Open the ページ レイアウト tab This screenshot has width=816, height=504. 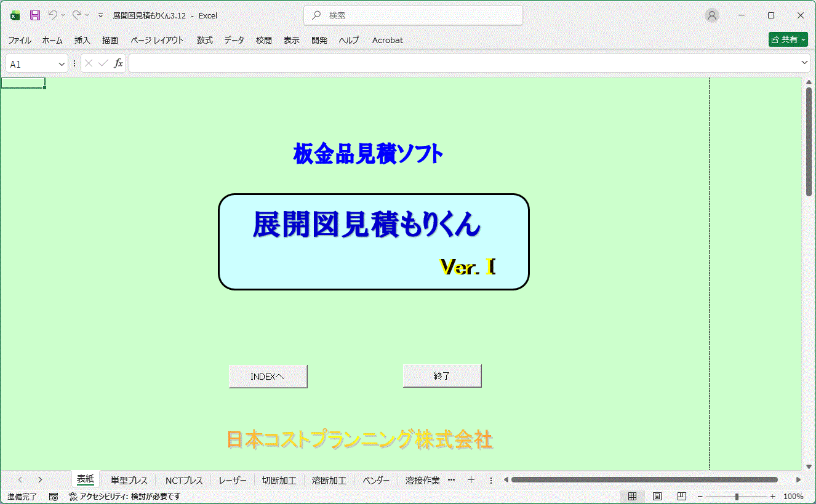(157, 40)
